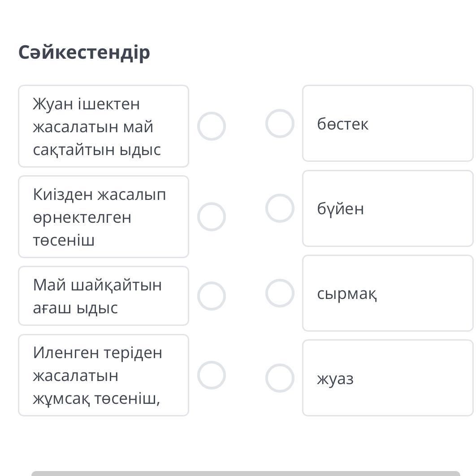Viewport: 476px width, 476px height.
Task: Click the 'Сәйкестендір' heading
Action: coord(84,52)
